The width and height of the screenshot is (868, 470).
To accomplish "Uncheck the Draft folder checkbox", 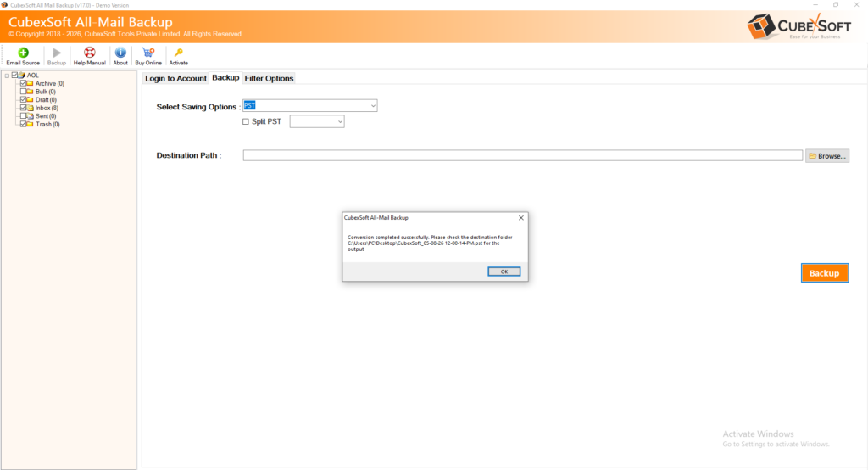I will coord(23,100).
